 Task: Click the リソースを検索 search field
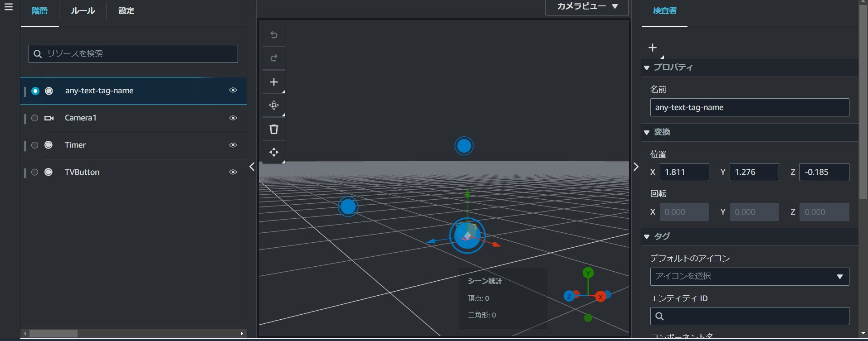(x=133, y=54)
